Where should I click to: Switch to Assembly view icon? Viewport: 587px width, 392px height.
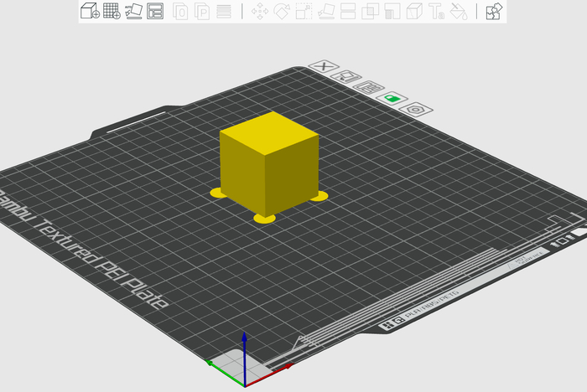pos(494,11)
